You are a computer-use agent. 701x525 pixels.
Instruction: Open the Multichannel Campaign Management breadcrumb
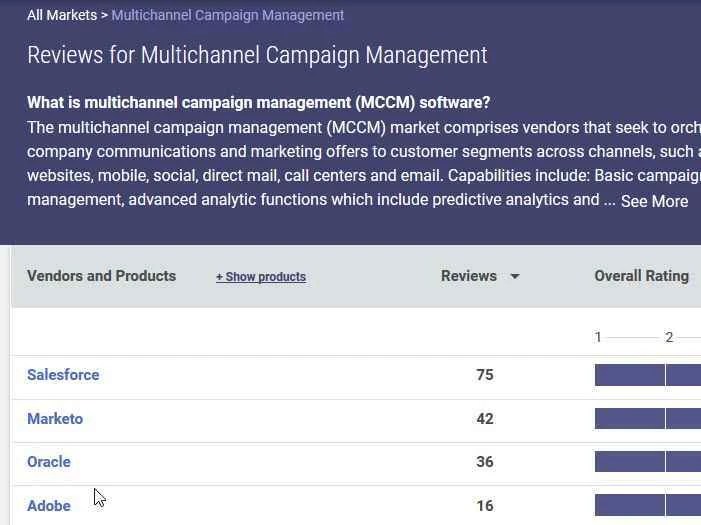tap(228, 15)
